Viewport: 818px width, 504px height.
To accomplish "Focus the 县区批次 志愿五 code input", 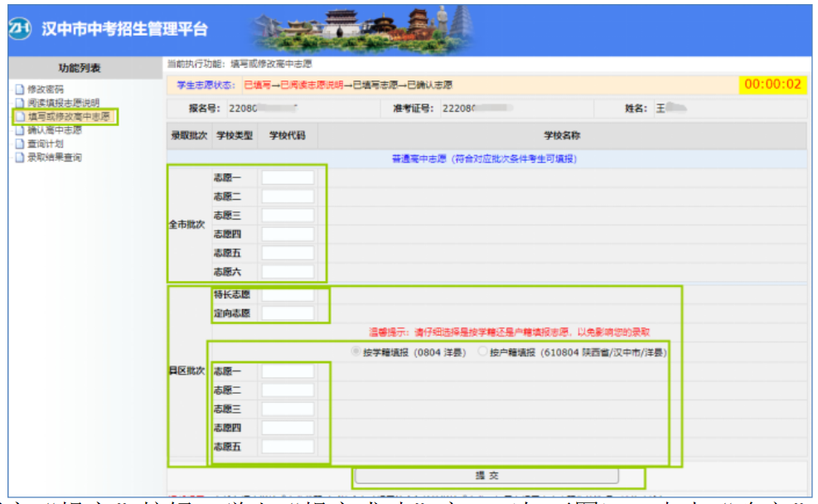I will [x=288, y=447].
